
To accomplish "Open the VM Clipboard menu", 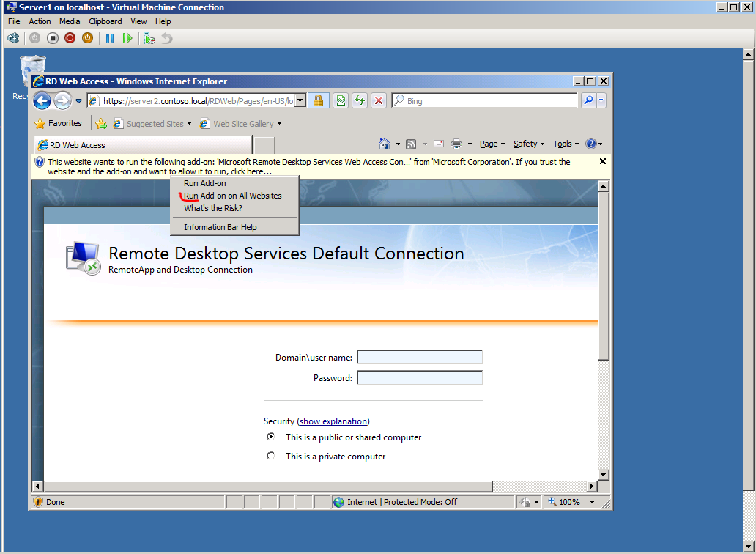I will (x=105, y=21).
